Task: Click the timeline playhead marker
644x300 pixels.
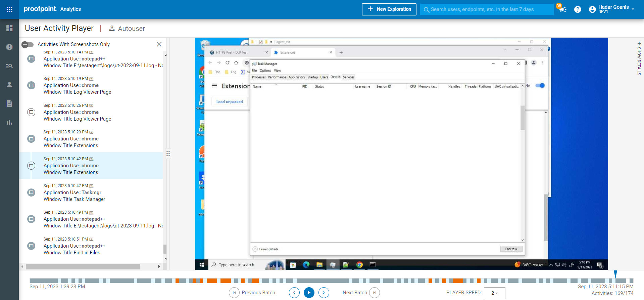Action: (615, 274)
